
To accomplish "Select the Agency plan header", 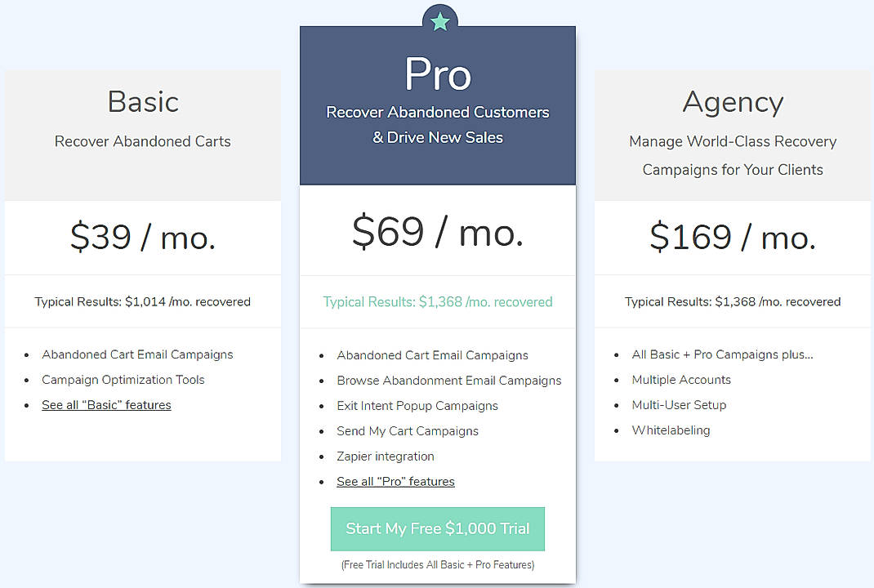I will pos(732,101).
